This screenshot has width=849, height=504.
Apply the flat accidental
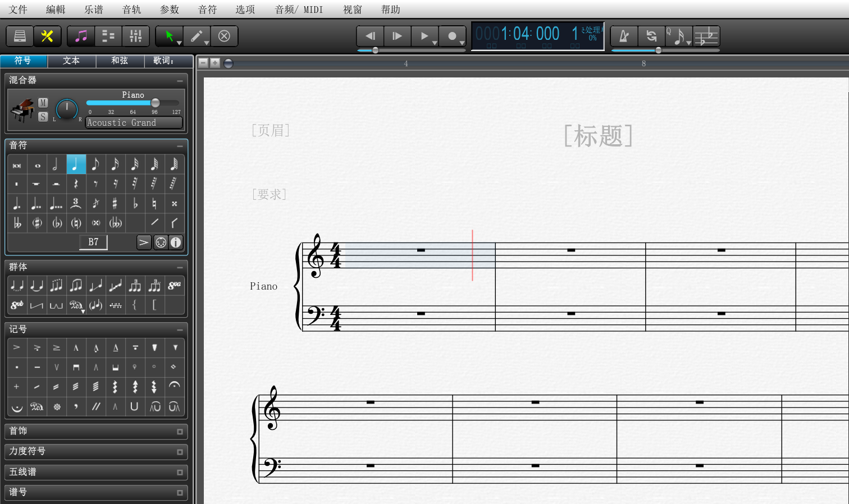[135, 204]
